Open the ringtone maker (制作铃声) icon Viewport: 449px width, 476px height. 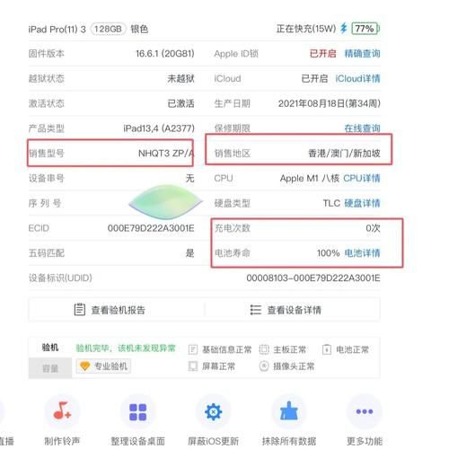point(62,411)
